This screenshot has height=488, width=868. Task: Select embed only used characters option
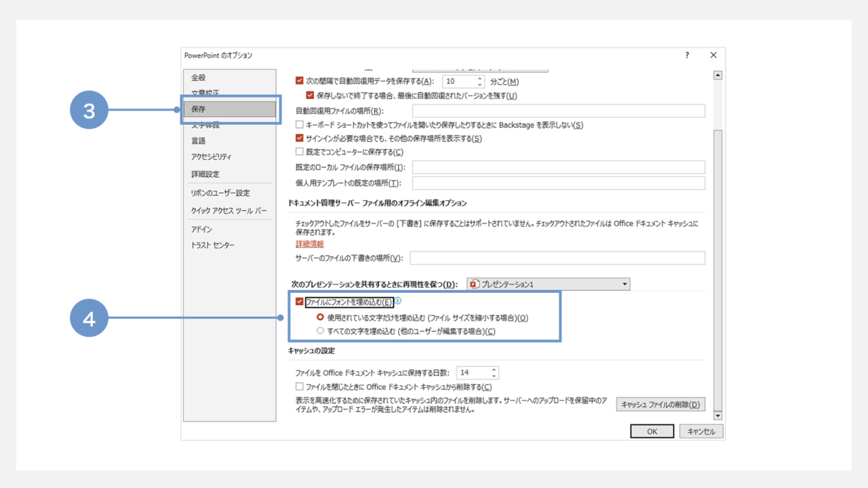321,317
